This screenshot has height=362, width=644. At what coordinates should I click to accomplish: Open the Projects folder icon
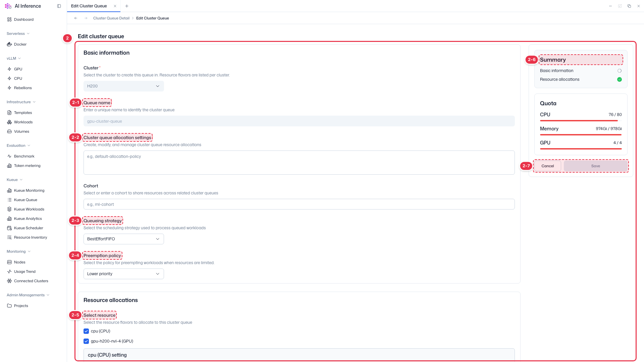tap(9, 306)
